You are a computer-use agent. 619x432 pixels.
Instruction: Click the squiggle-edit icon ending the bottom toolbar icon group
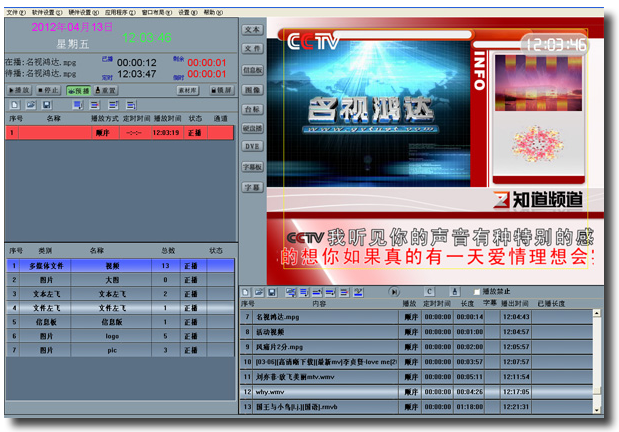[358, 292]
